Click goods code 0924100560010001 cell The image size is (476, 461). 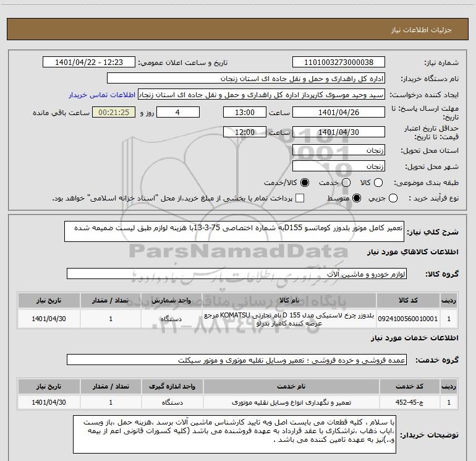(408, 319)
